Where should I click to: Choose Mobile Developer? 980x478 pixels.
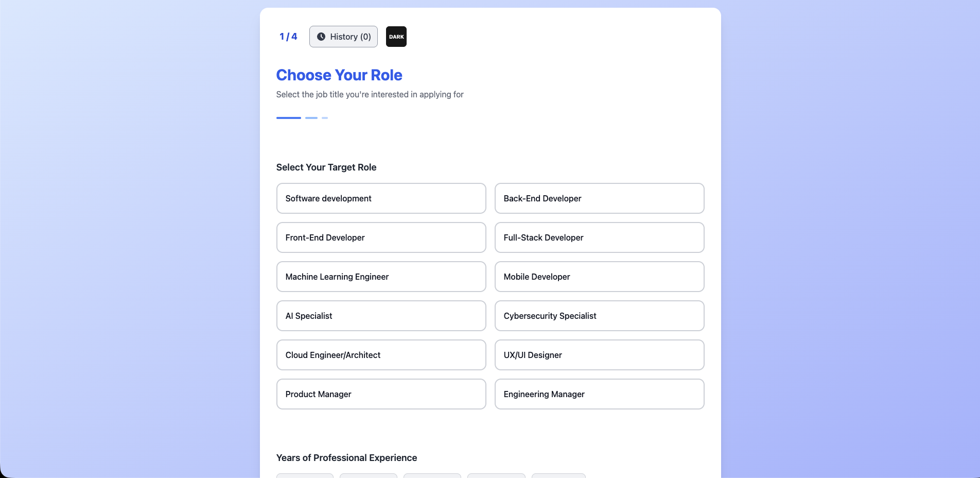[x=599, y=277]
